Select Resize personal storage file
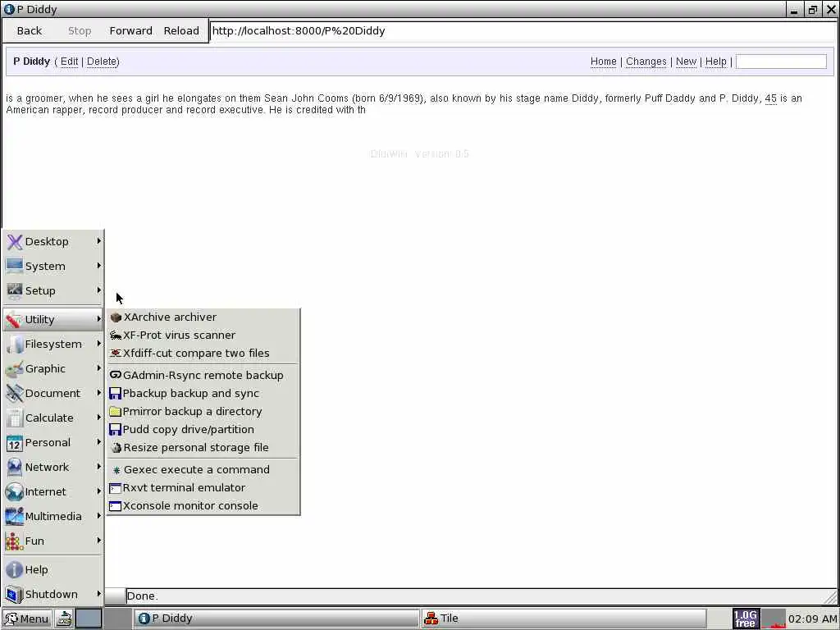This screenshot has width=840, height=630. pos(203,448)
